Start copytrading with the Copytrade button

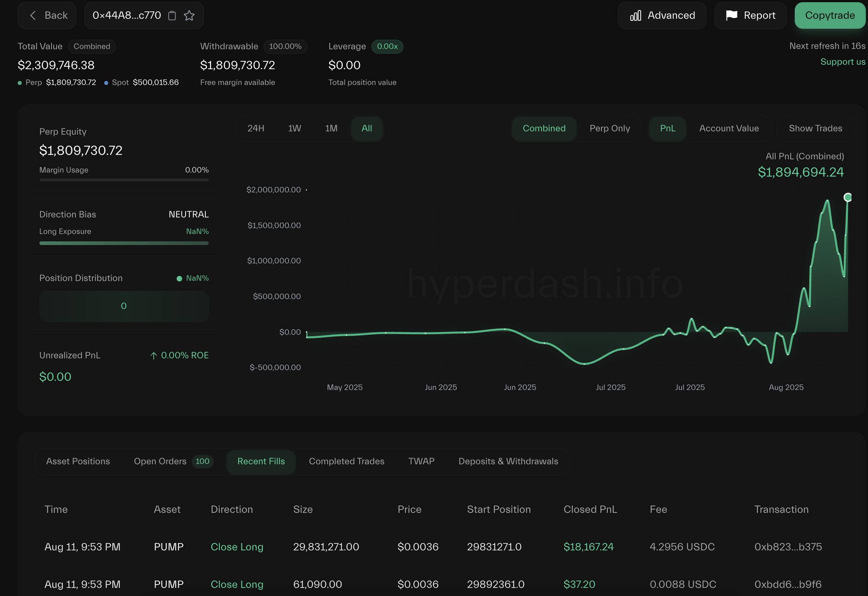tap(830, 15)
